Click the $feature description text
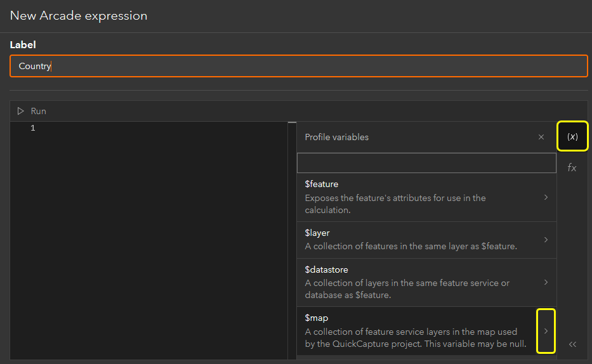592x364 pixels. [x=395, y=204]
